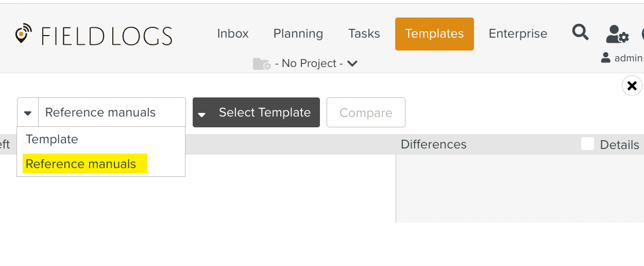Click the Differences column header

pyautogui.click(x=434, y=144)
